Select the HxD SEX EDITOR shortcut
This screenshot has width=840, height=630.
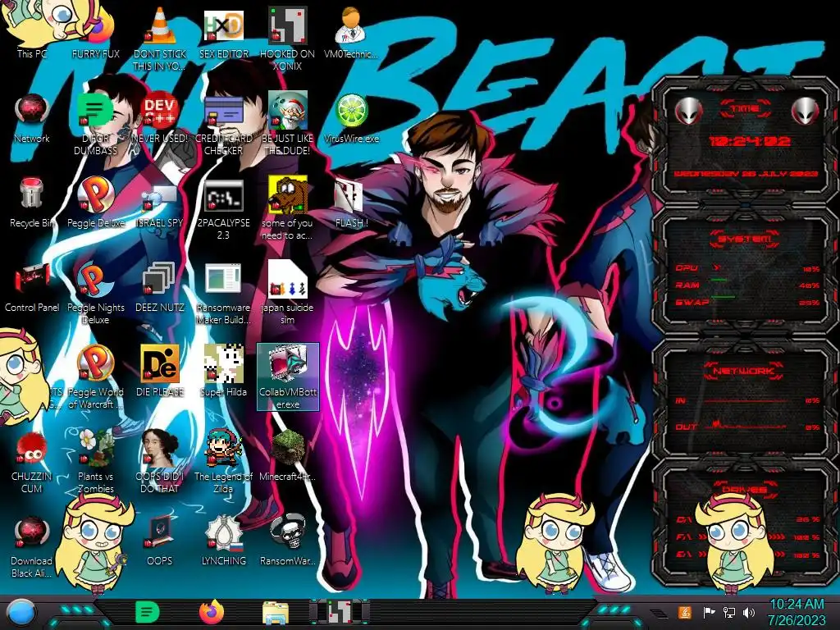224,32
